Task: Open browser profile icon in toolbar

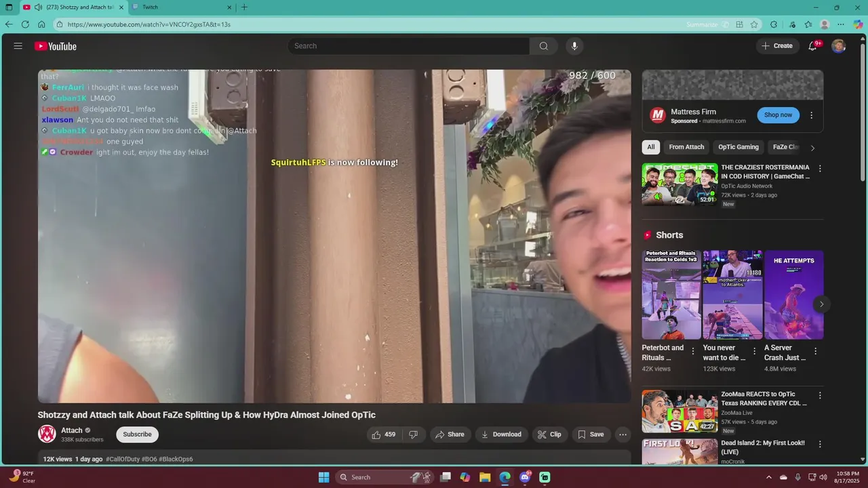Action: pos(825,24)
